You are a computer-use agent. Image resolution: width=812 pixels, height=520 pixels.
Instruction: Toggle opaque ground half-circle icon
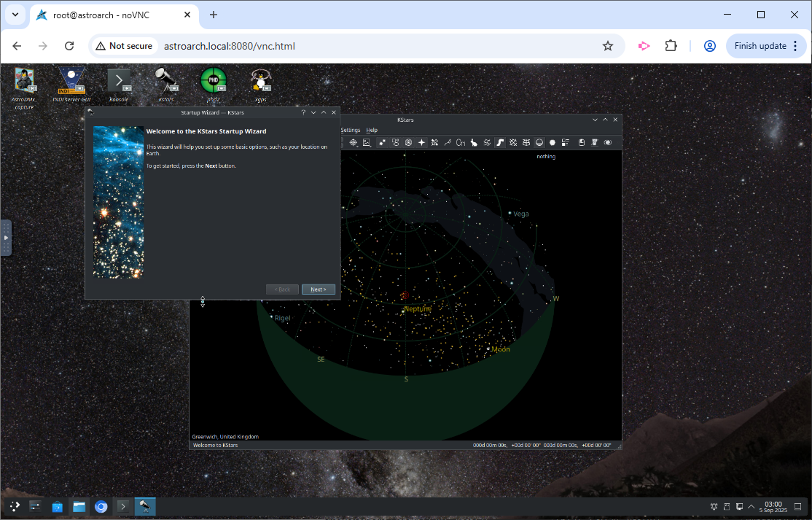point(539,142)
